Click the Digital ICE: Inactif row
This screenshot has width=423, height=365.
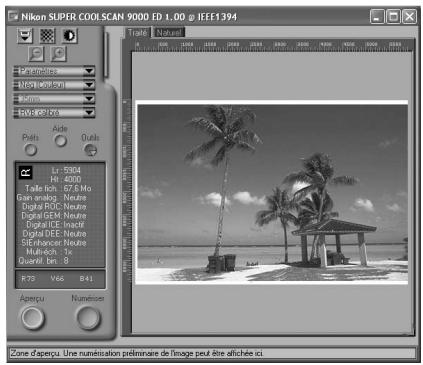[55, 224]
